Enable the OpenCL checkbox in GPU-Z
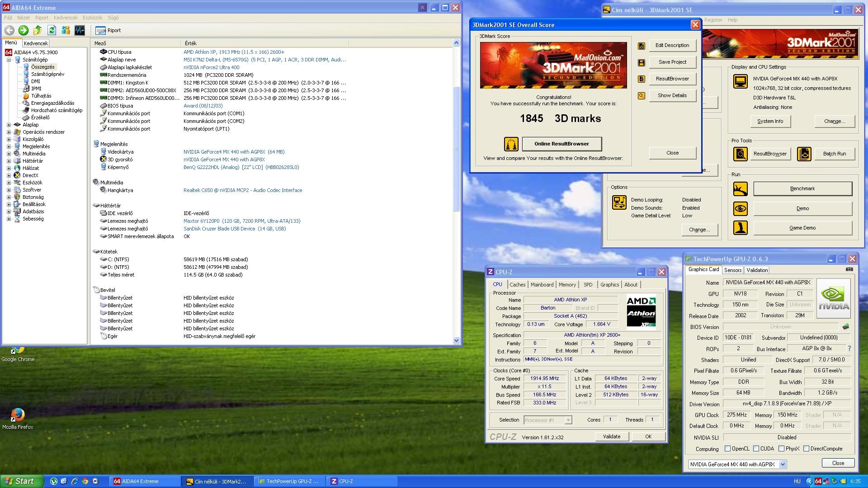 (x=727, y=449)
